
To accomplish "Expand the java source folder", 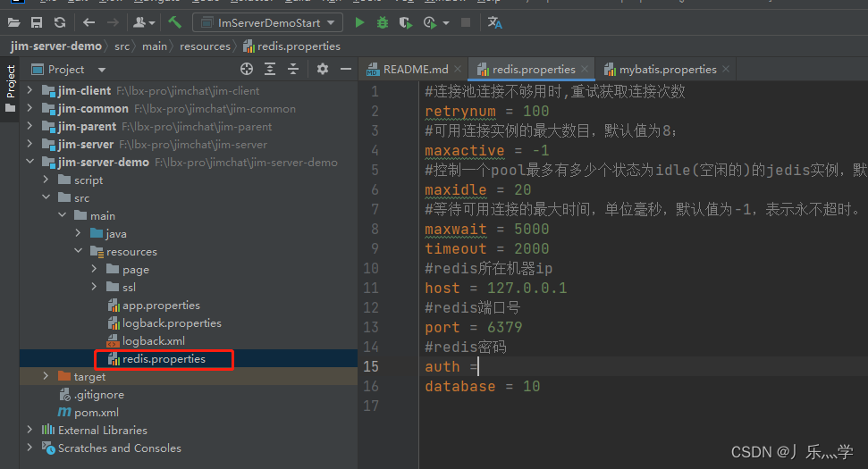I will pyautogui.click(x=78, y=233).
